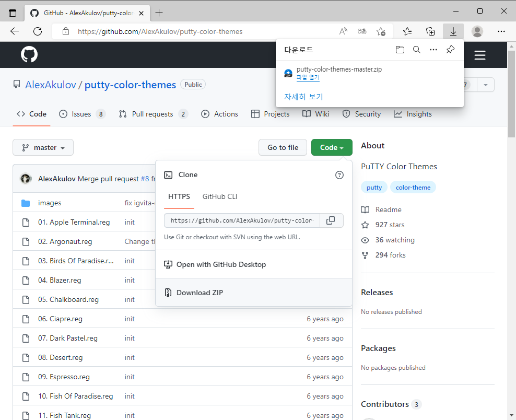Viewport: 516px width, 420px height.
Task: Select the GitHub CLI clone tab
Action: [x=220, y=196]
